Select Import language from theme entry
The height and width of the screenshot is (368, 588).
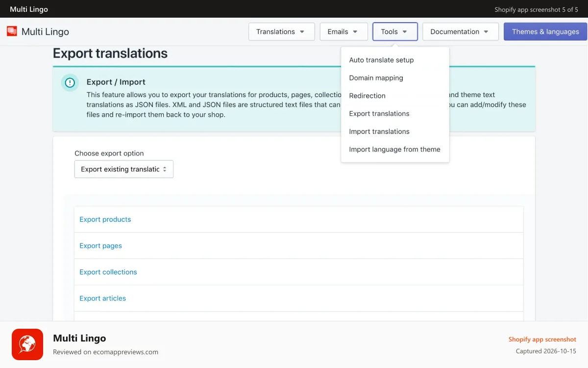tap(395, 150)
